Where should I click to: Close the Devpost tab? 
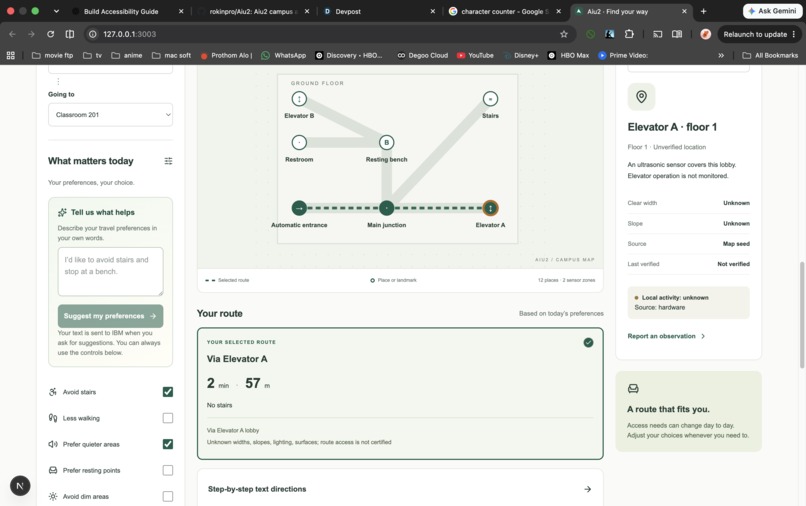(432, 11)
